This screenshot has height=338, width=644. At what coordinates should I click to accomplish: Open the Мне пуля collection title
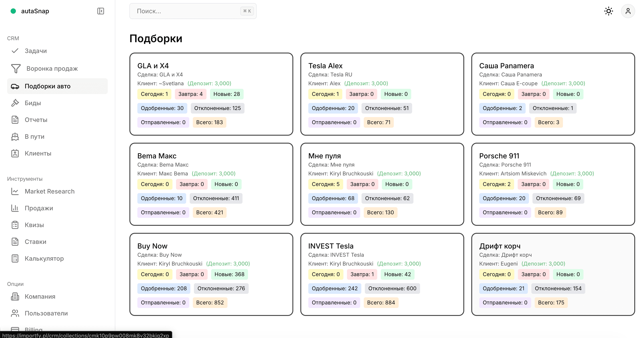pyautogui.click(x=324, y=156)
